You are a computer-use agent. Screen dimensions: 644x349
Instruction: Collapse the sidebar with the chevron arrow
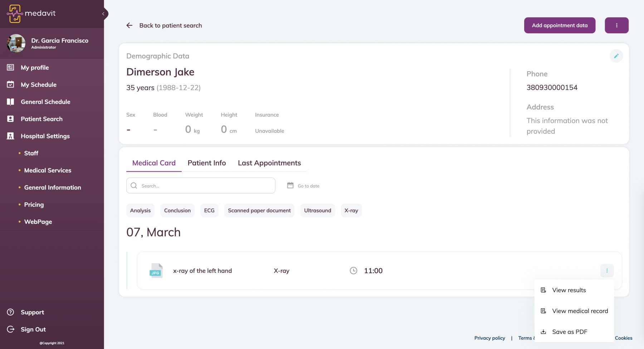[x=103, y=14]
